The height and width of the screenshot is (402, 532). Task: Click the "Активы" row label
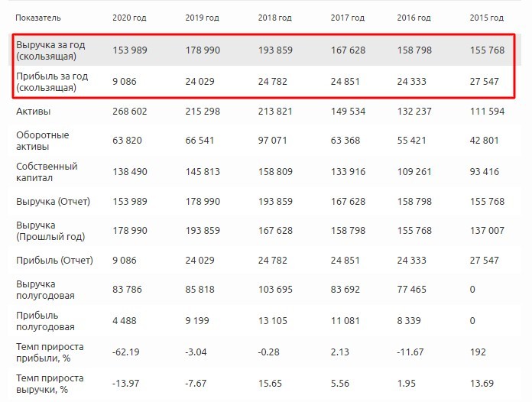(33, 112)
